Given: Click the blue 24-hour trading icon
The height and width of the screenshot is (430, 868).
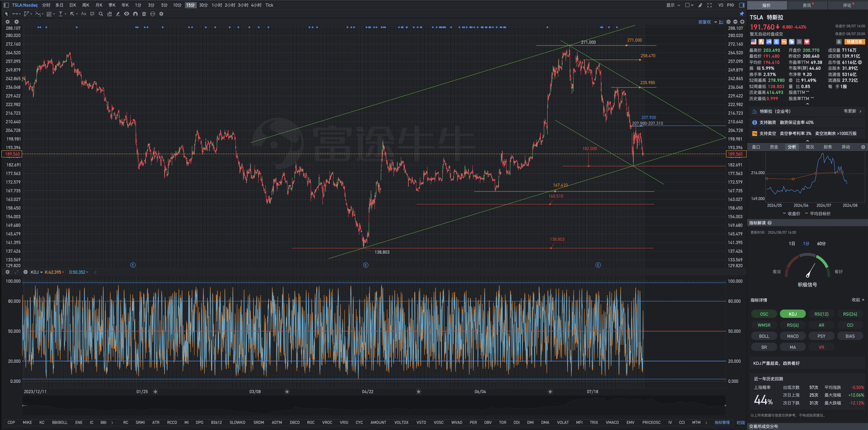Looking at the screenshot, I should pos(769,42).
